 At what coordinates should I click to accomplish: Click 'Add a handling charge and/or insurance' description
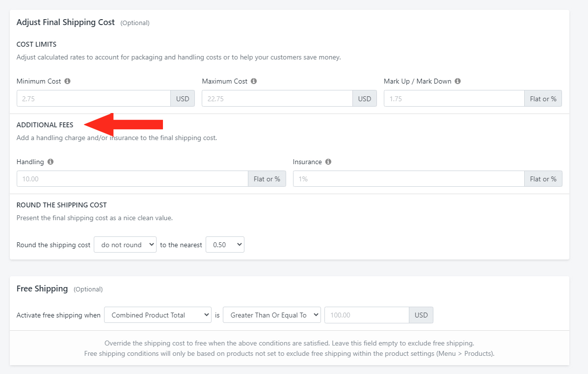coord(117,138)
